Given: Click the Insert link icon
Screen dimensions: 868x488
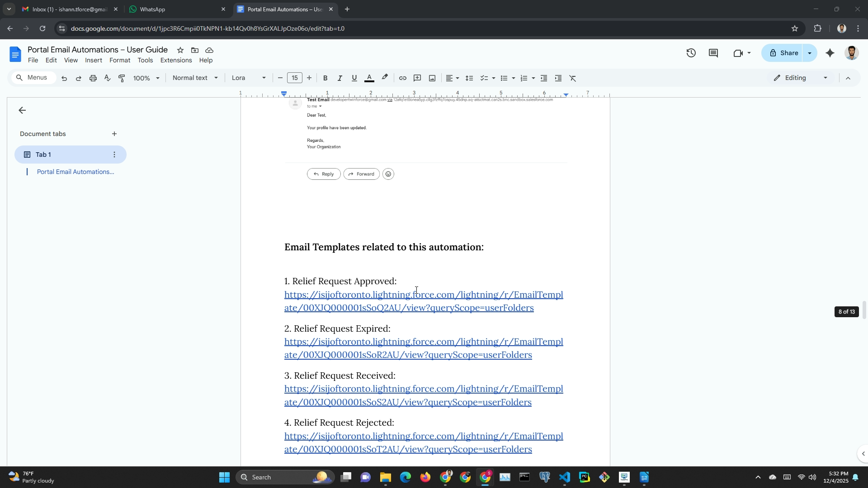Looking at the screenshot, I should click(402, 78).
